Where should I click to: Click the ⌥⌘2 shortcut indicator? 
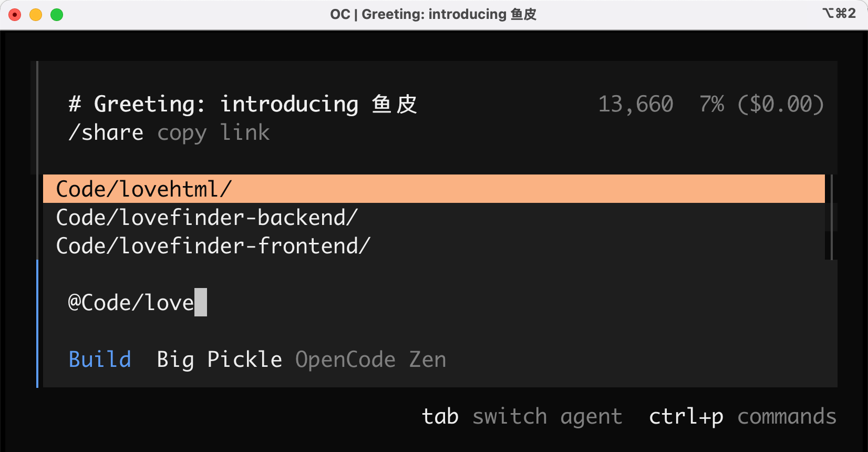point(839,13)
